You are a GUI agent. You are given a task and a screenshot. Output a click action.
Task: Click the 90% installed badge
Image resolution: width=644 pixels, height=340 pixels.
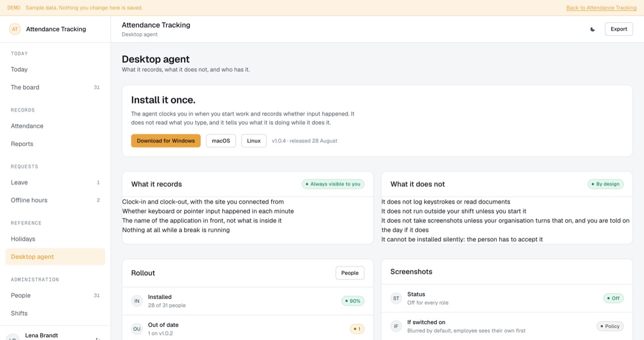coord(353,301)
